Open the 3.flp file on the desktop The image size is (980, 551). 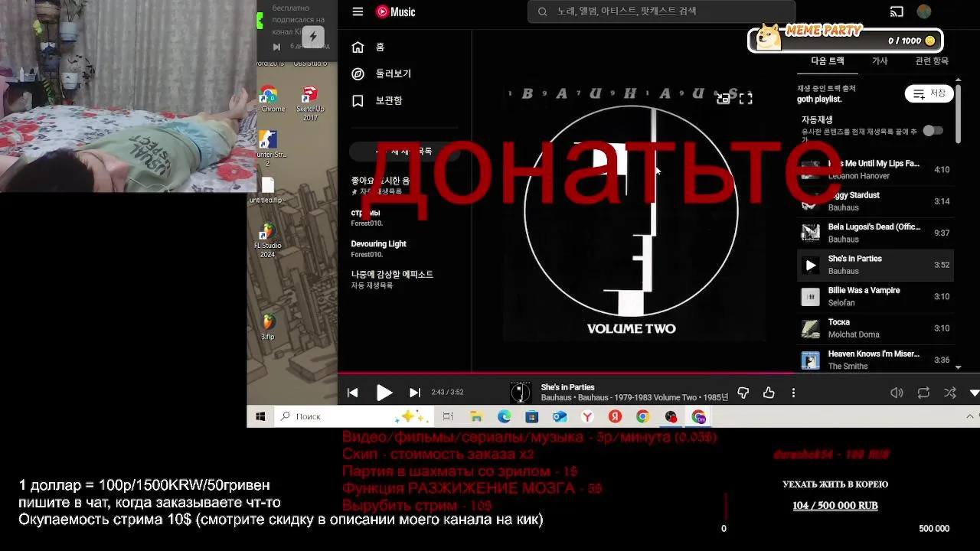coord(267,326)
